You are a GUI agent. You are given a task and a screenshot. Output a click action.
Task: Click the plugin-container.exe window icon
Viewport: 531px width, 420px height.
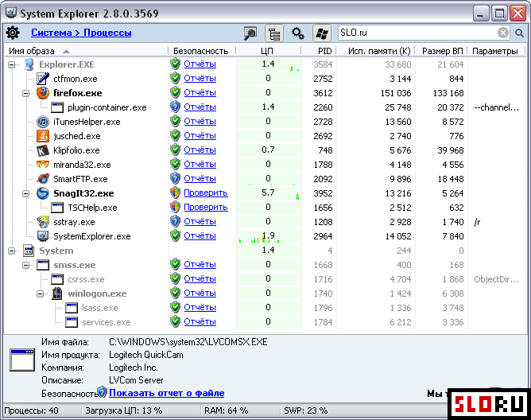tap(57, 107)
